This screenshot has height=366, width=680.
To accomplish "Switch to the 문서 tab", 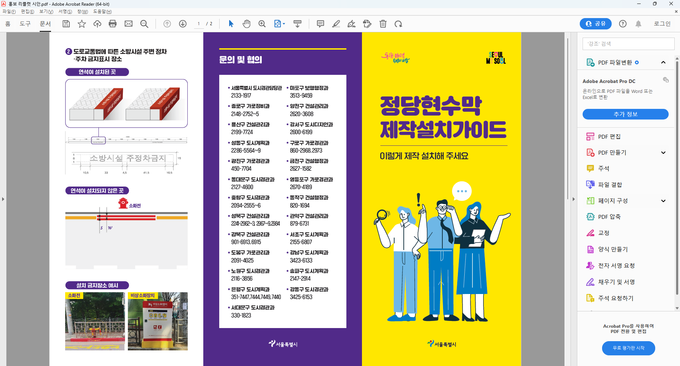I will tap(45, 24).
